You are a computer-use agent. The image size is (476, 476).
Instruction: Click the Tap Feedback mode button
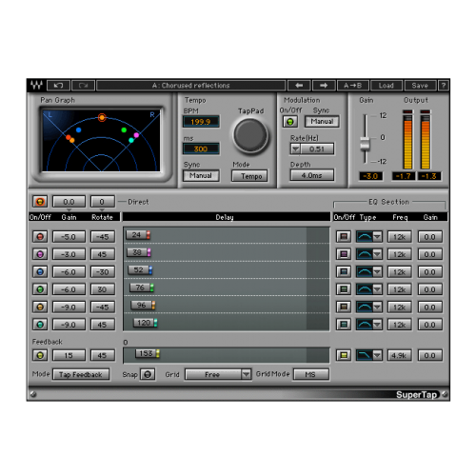[x=81, y=374]
